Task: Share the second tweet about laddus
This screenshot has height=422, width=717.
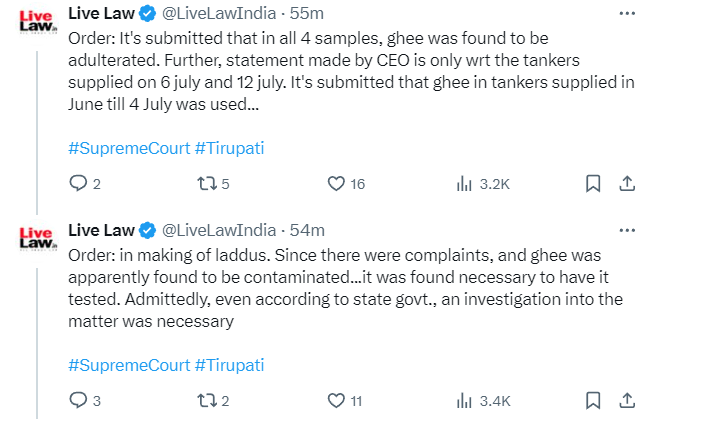Action: click(627, 401)
